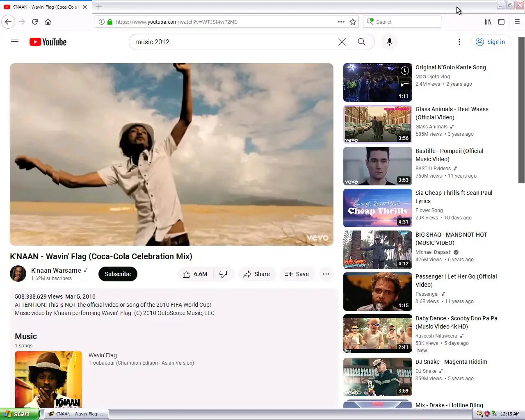Reload the current page

(x=35, y=22)
